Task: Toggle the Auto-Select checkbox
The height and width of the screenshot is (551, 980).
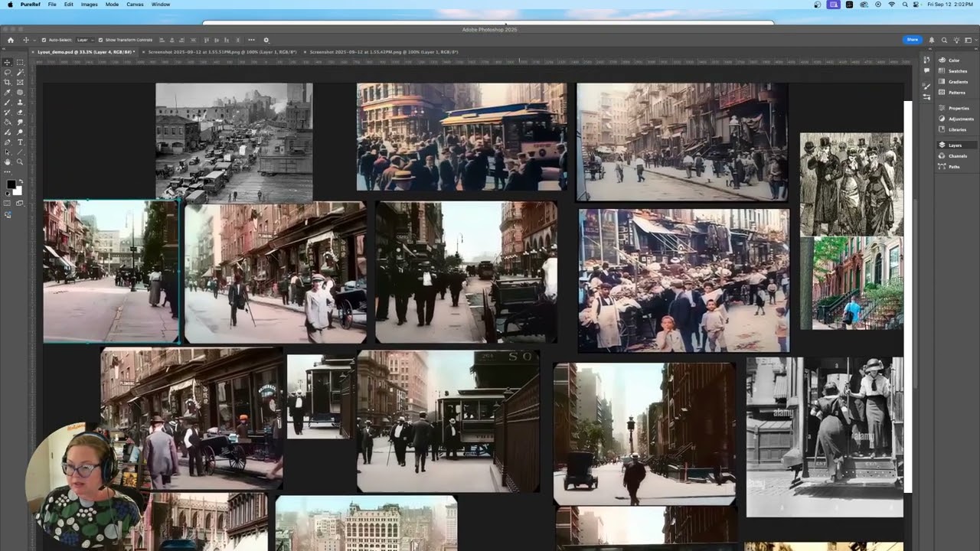Action: 44,40
